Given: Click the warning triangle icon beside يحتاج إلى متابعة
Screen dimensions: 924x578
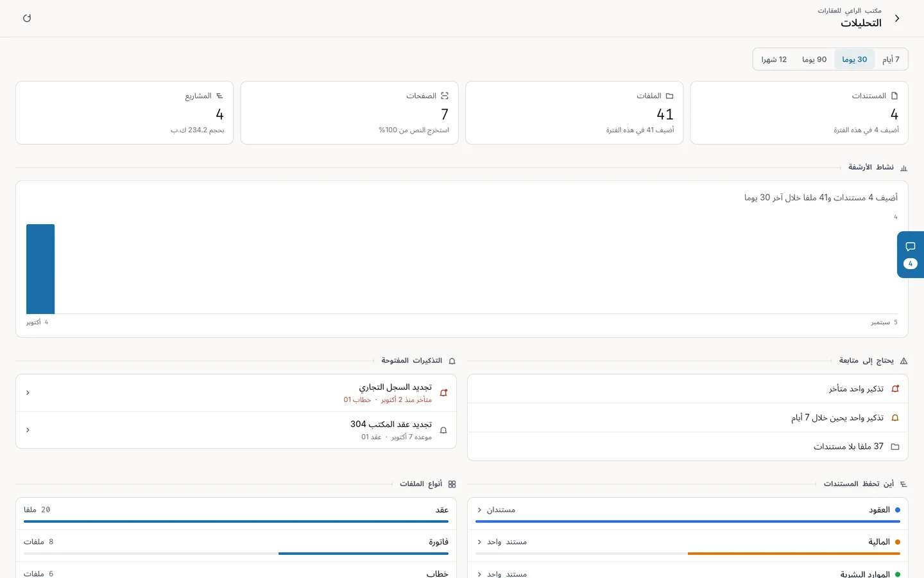Looking at the screenshot, I should pos(903,361).
